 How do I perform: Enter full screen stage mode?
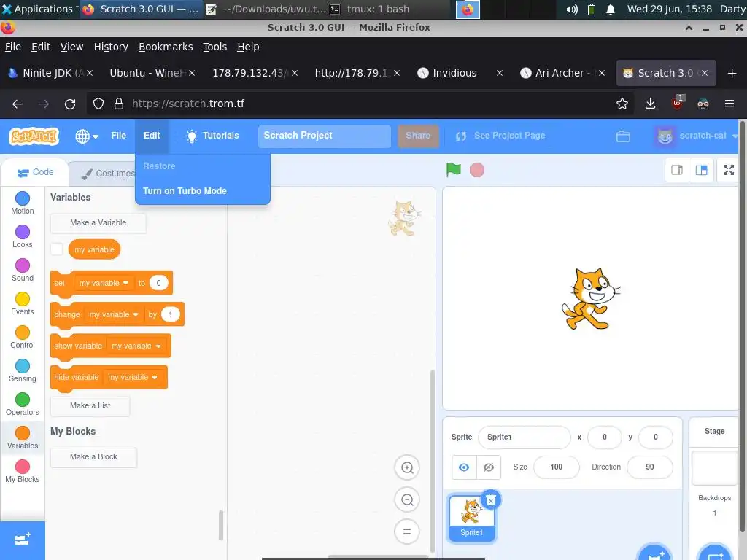[729, 170]
